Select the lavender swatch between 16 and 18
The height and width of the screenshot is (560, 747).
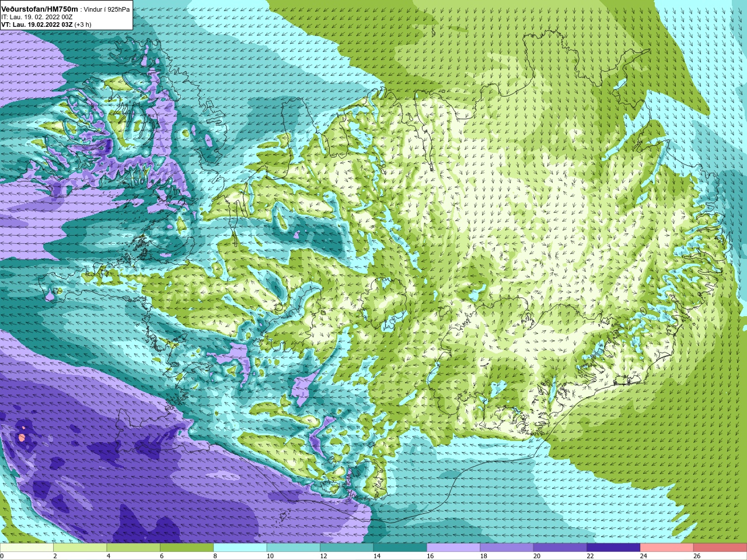(453, 548)
